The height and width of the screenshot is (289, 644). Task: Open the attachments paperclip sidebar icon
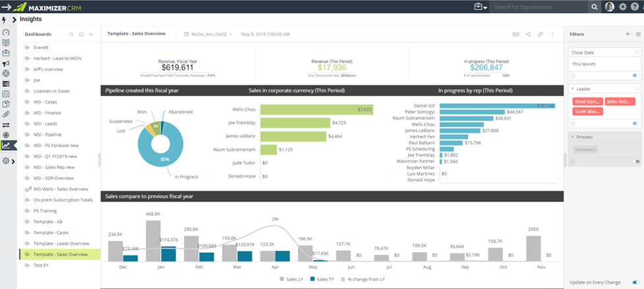(x=6, y=115)
